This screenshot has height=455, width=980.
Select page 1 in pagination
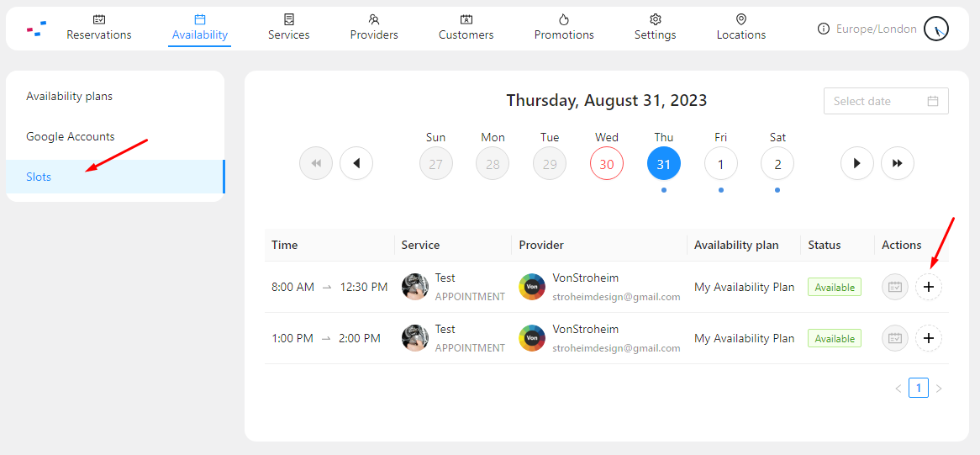pos(919,388)
